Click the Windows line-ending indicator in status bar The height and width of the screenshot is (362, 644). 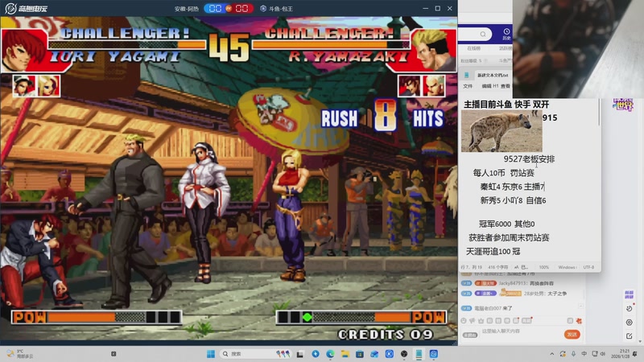click(x=568, y=267)
